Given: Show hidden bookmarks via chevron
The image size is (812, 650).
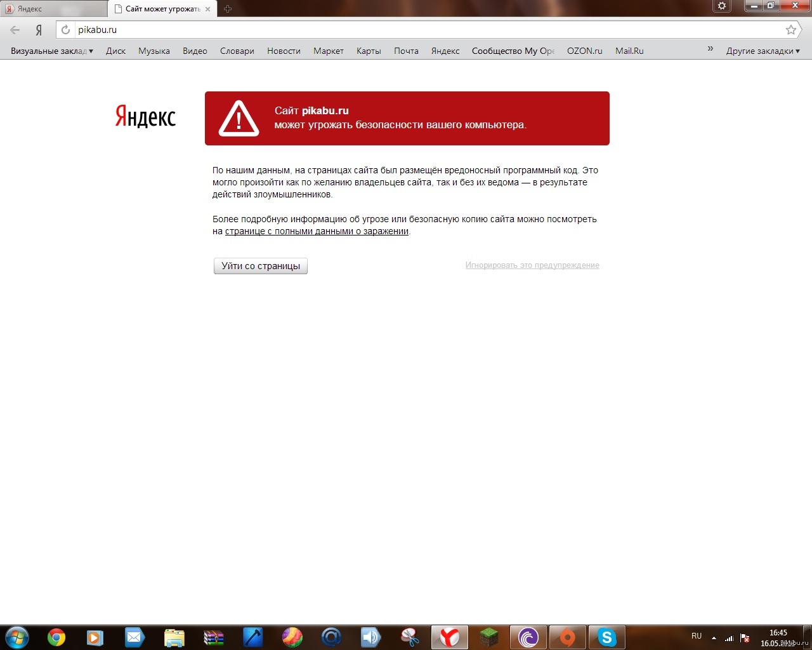Looking at the screenshot, I should [x=710, y=49].
